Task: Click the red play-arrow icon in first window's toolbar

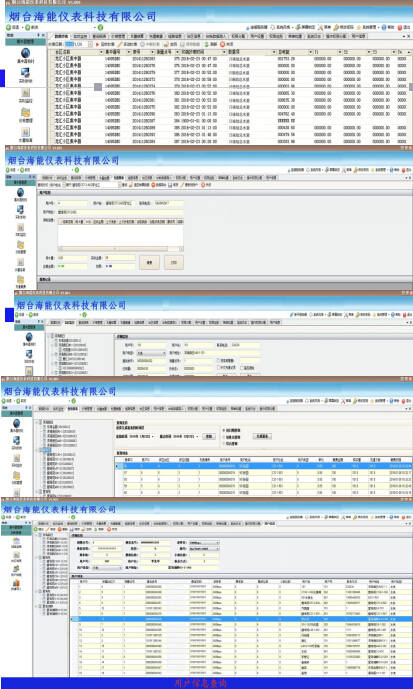Action: [x=98, y=44]
